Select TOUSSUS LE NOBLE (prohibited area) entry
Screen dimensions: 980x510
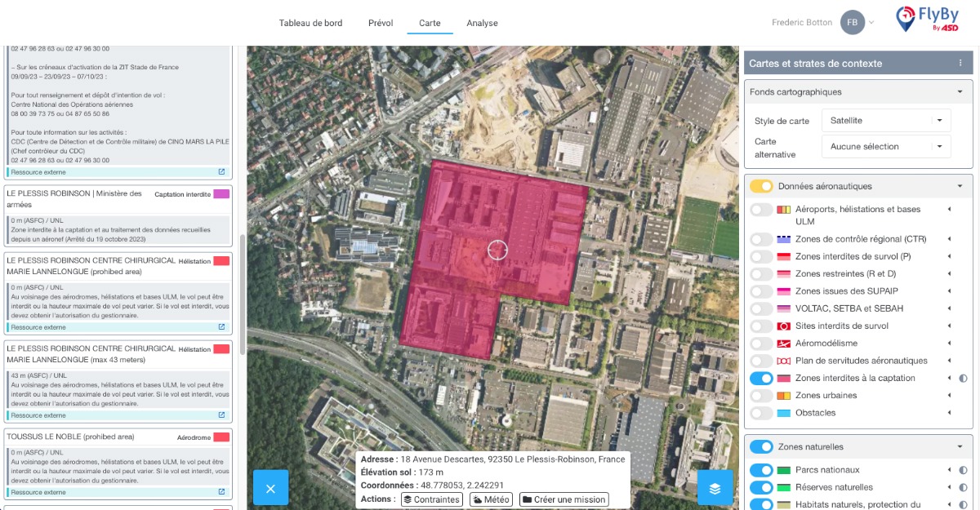(x=118, y=464)
